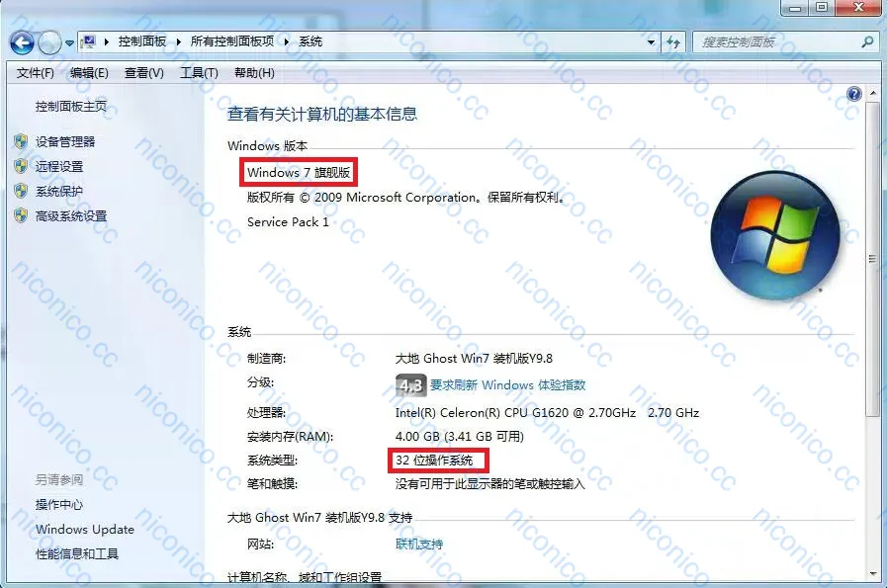The image size is (887, 588).
Task: Open 远程设置 link
Action: coord(58,167)
